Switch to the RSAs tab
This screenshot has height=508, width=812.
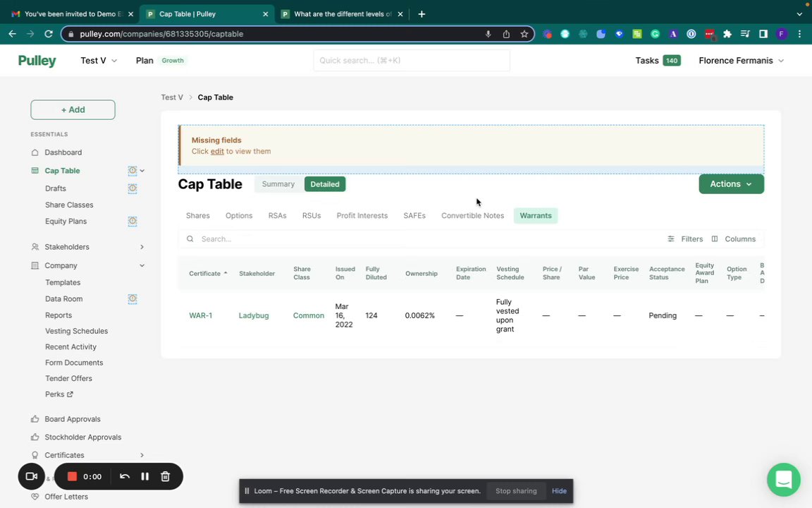pyautogui.click(x=277, y=216)
